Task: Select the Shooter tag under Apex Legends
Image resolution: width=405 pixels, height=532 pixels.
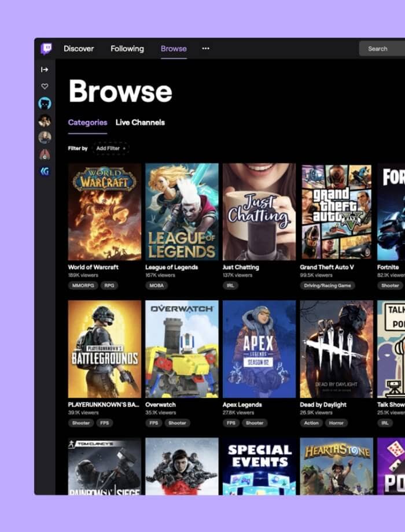Action: tap(255, 423)
